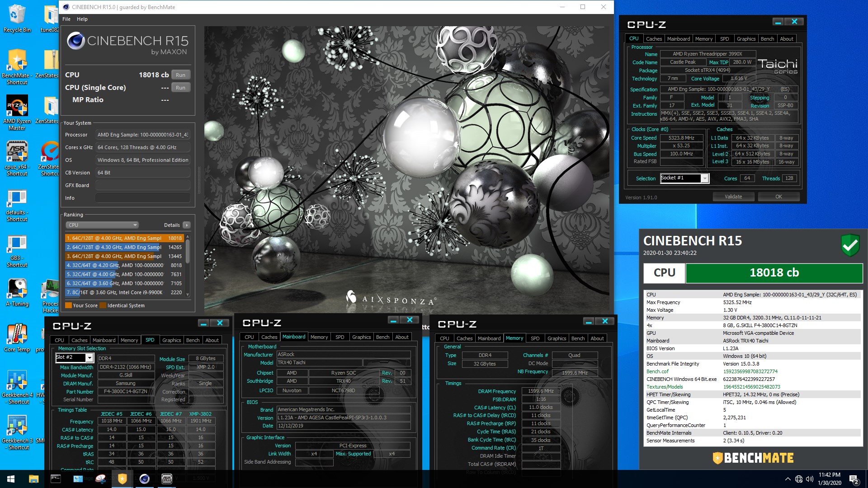Click DRAM Frequency value 1599.6 MHz
The height and width of the screenshot is (488, 868).
point(541,391)
